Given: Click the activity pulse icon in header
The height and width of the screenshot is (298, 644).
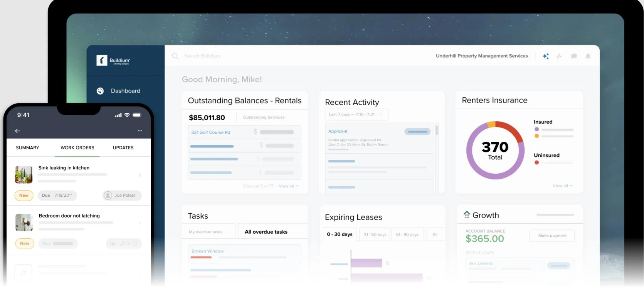Looking at the screenshot, I should tap(559, 56).
